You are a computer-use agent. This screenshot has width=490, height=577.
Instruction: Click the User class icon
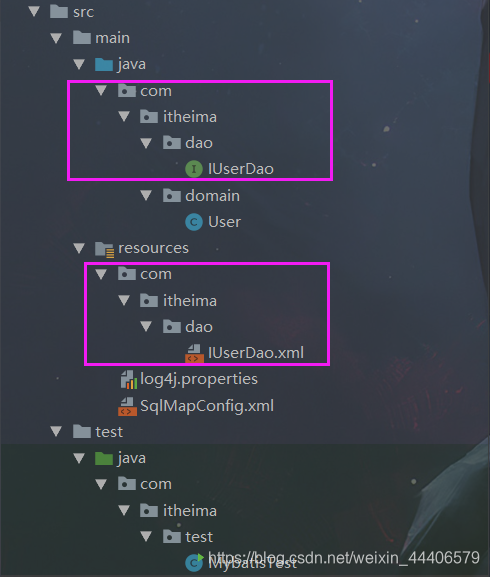click(x=194, y=222)
